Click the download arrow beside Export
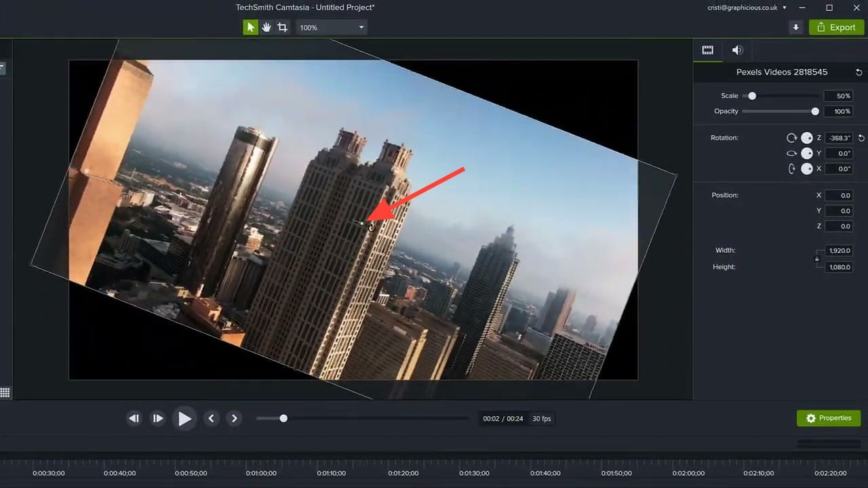Viewport: 868px width, 488px height. pyautogui.click(x=795, y=27)
